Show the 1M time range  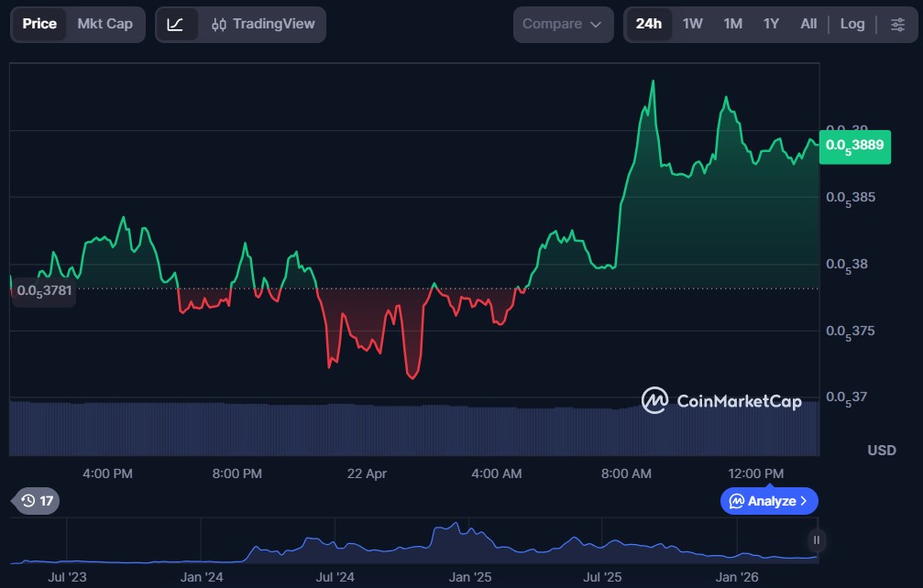pyautogui.click(x=732, y=25)
